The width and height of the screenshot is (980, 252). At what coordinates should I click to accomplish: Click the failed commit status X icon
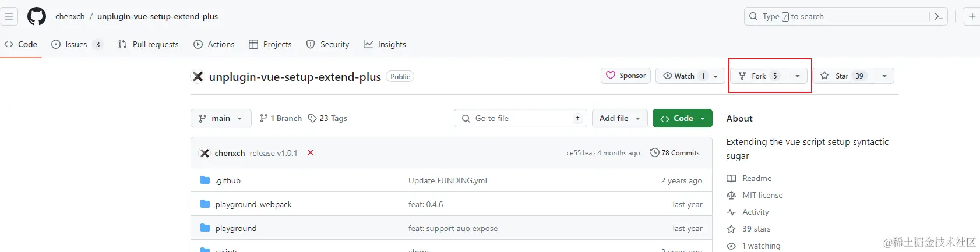pyautogui.click(x=311, y=152)
